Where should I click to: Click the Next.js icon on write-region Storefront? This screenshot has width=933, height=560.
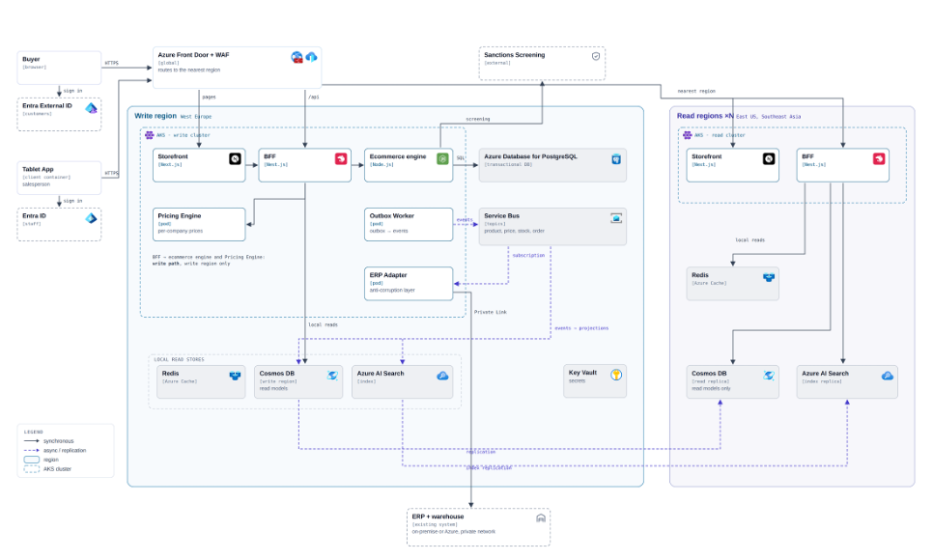point(235,159)
